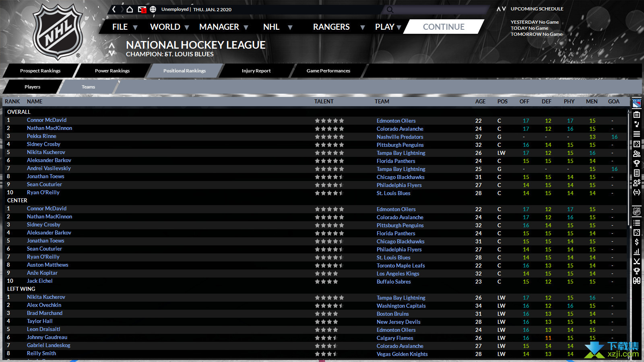Open the Rangers trade arrows icon
This screenshot has width=644, height=362.
pyautogui.click(x=637, y=192)
